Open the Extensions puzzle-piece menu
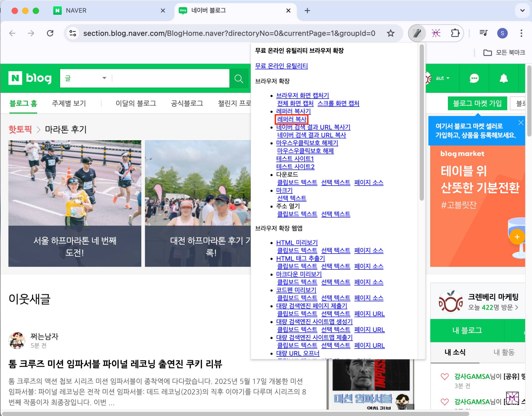The height and width of the screenshot is (416, 532). click(455, 33)
